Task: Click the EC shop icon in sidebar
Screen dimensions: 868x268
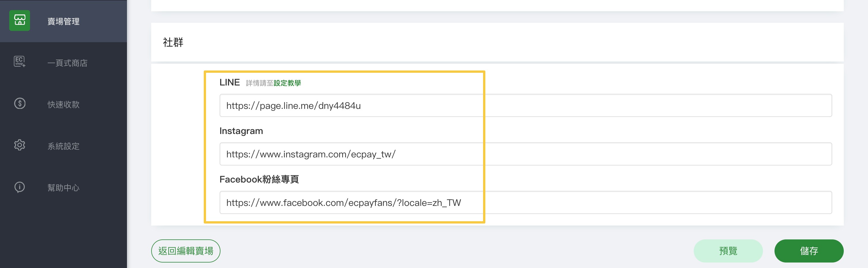Action: point(20,62)
